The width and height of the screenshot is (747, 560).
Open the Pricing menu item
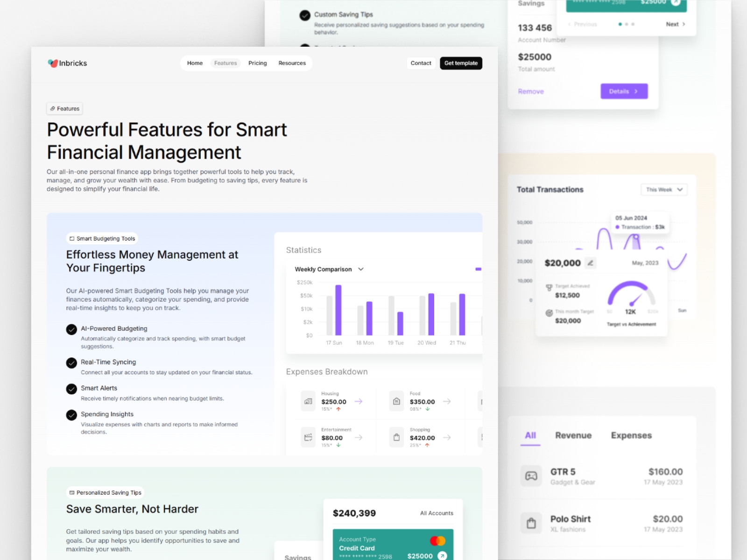[x=257, y=63]
